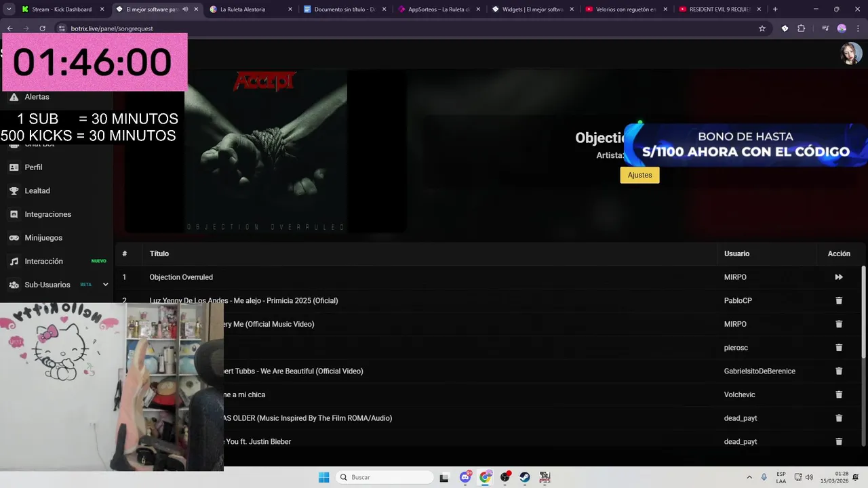Screen dimensions: 868x488
Task: Delete pierosc's queued song
Action: tap(839, 348)
